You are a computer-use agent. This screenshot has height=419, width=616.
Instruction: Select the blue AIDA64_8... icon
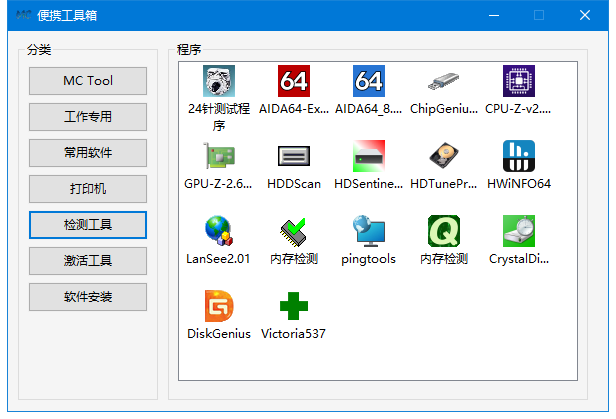pos(369,82)
